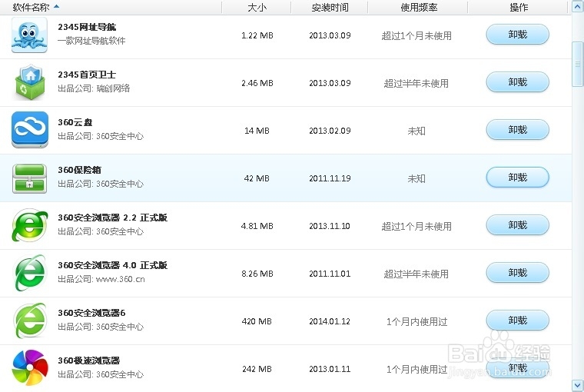Click the 2013.01.11 install date
This screenshot has width=584, height=392.
pyautogui.click(x=330, y=369)
